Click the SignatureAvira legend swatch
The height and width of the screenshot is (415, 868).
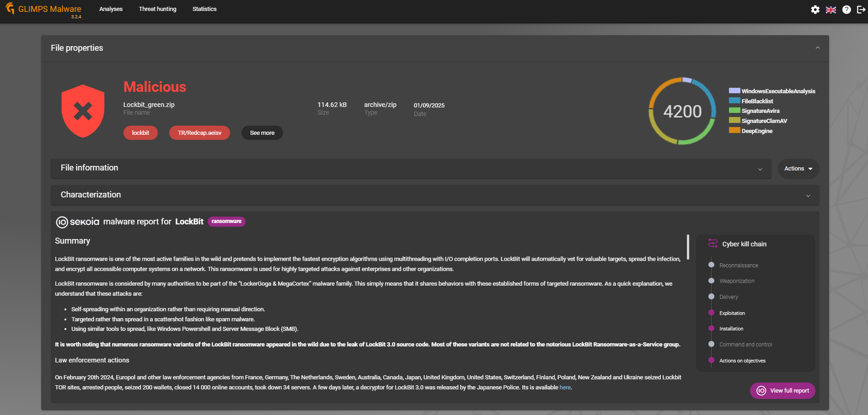[734, 111]
